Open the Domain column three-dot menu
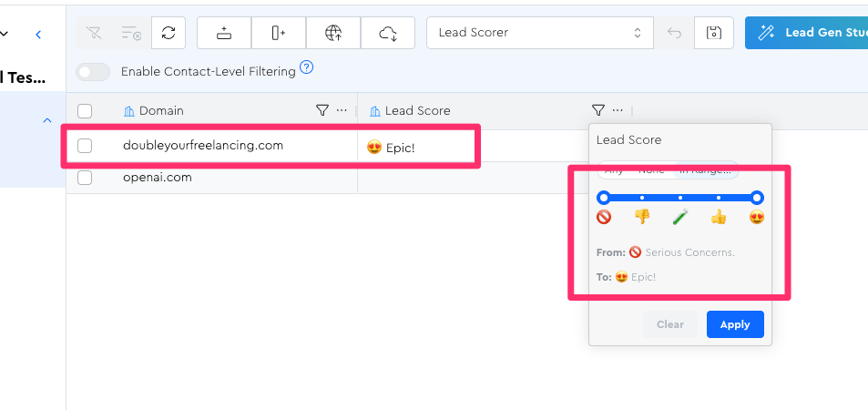The image size is (868, 410). pyautogui.click(x=342, y=110)
